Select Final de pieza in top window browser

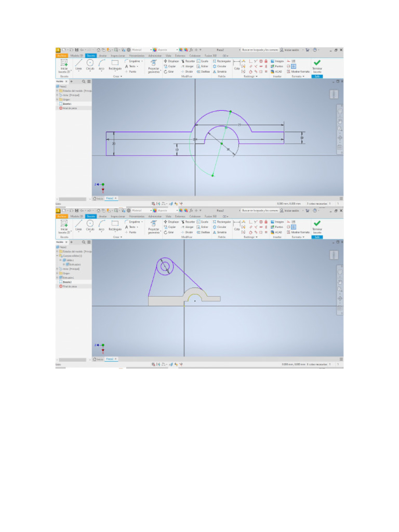(x=68, y=108)
